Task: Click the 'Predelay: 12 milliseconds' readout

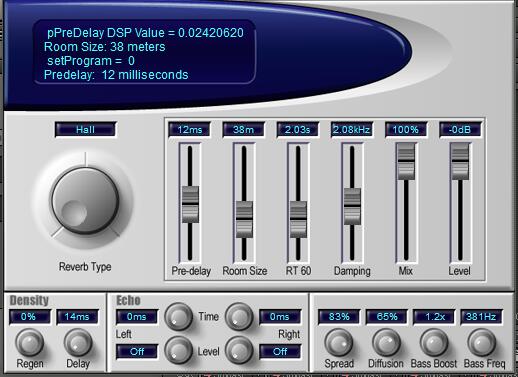Action: pos(116,75)
